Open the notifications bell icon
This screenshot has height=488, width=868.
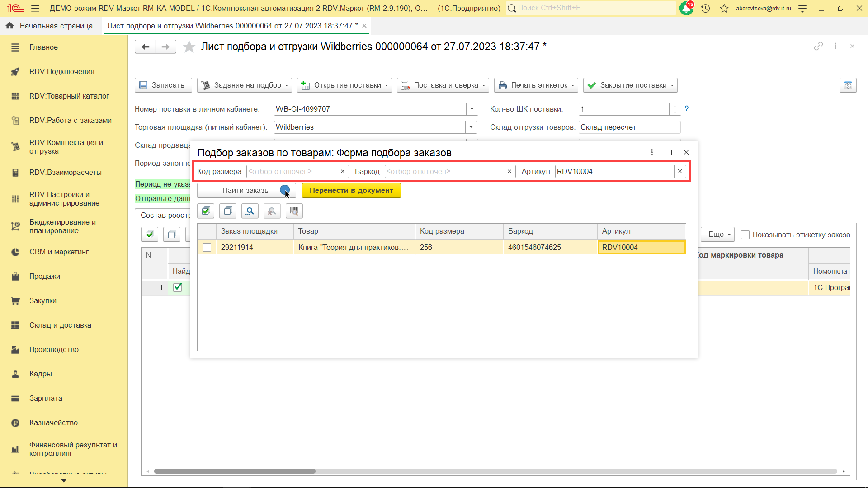click(686, 8)
